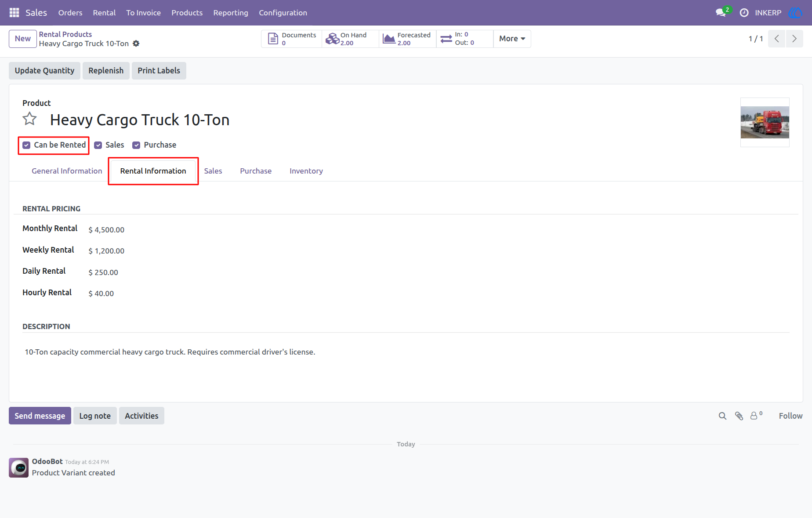Click Print Labels button
The width and height of the screenshot is (812, 518).
[x=159, y=71]
